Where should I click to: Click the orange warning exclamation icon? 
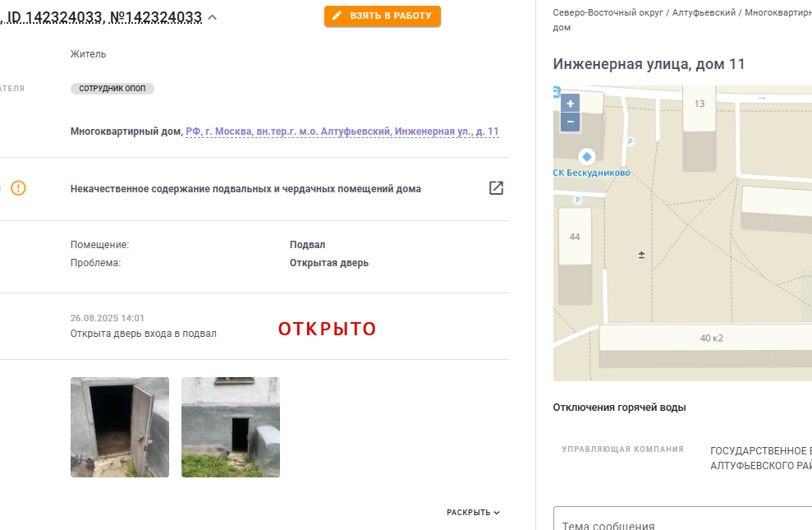click(x=18, y=187)
